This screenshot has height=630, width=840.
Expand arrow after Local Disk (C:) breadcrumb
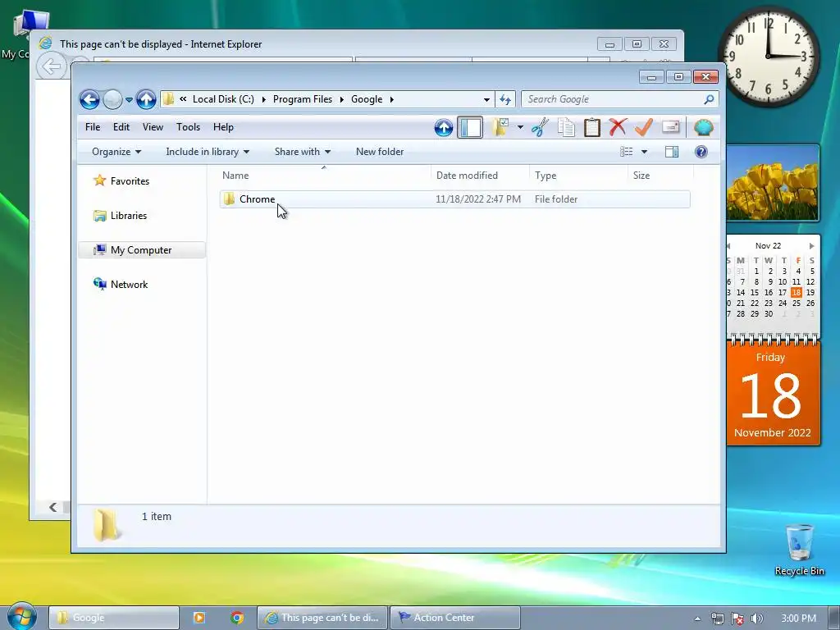pyautogui.click(x=263, y=99)
